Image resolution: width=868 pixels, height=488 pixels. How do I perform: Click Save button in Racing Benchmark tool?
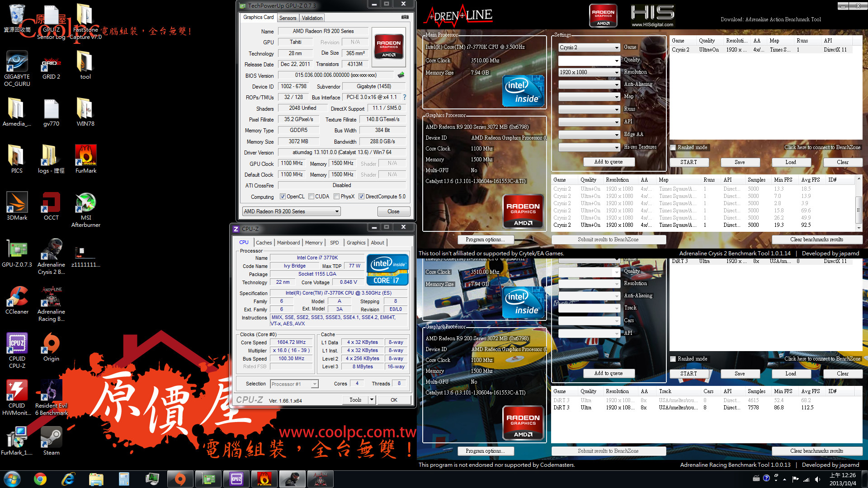point(740,374)
